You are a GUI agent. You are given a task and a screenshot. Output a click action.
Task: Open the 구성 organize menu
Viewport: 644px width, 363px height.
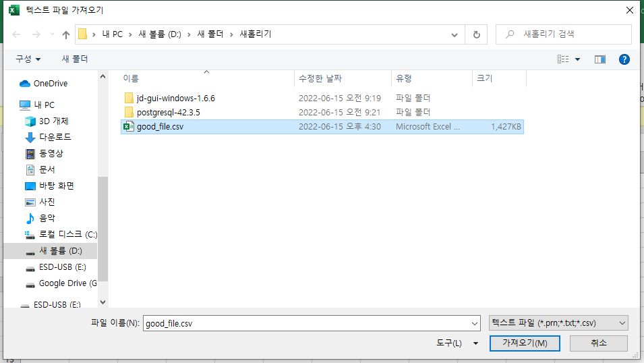tap(28, 59)
